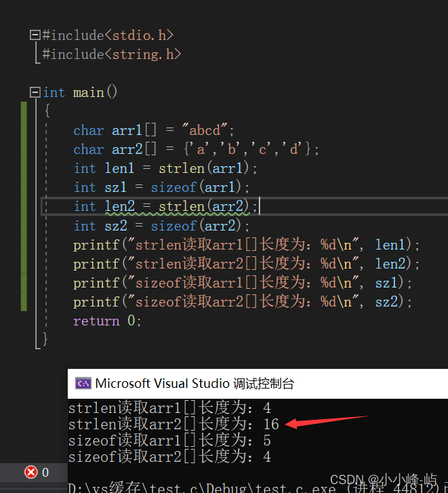448x493 pixels.
Task: Click console line sizeof arr1 result 5
Action: 169,440
